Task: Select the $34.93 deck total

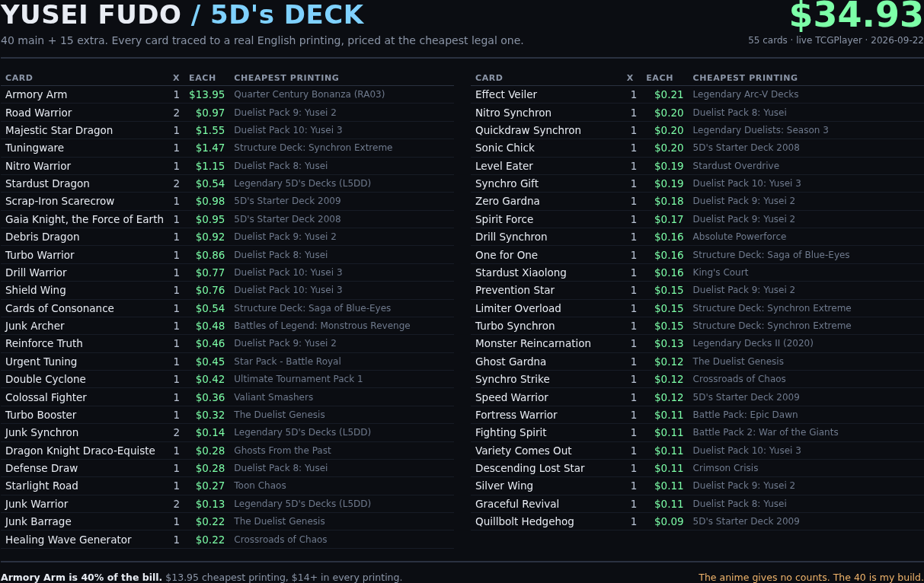Action: coord(856,16)
